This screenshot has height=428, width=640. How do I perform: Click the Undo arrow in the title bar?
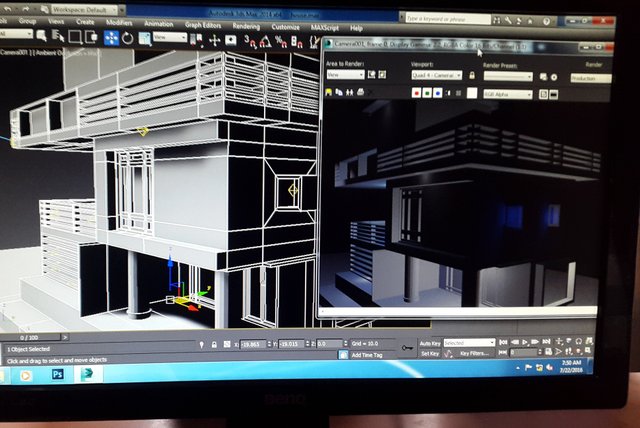click(x=7, y=9)
